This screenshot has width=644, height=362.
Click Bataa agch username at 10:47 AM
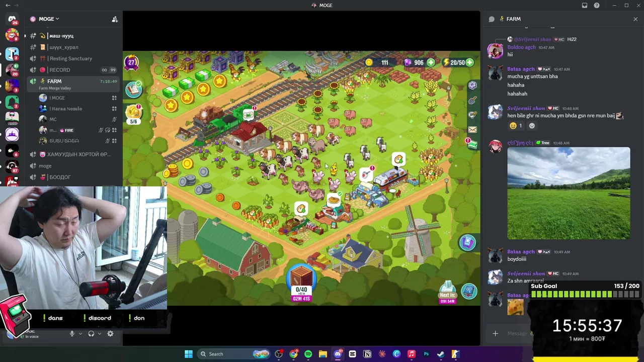point(521,69)
